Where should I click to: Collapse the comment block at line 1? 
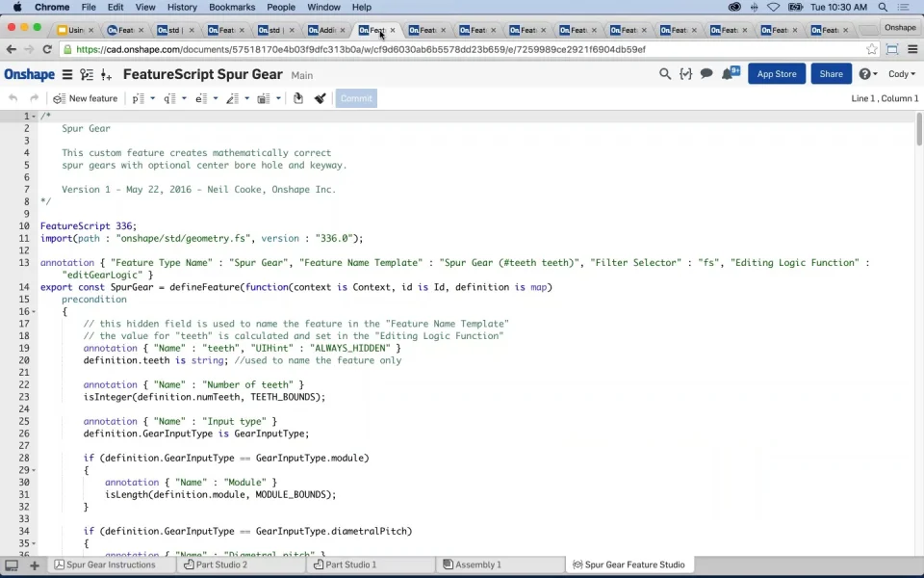(x=34, y=117)
